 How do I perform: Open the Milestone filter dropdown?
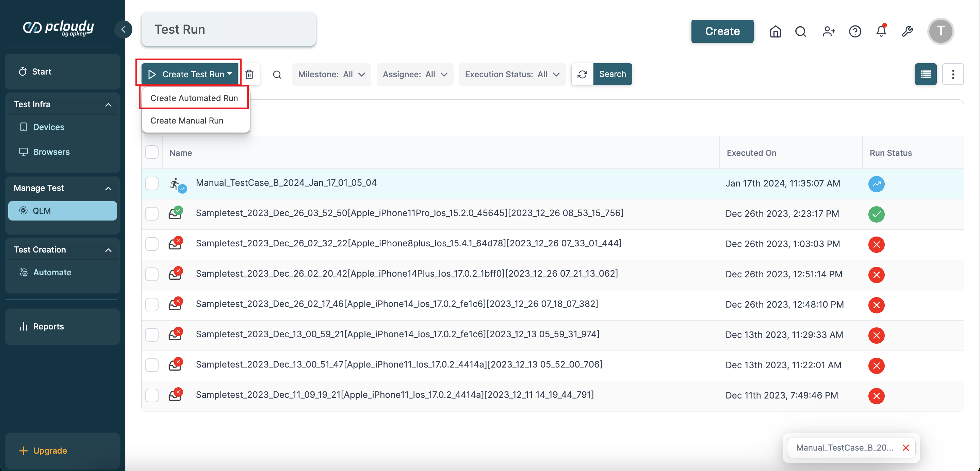coord(331,75)
